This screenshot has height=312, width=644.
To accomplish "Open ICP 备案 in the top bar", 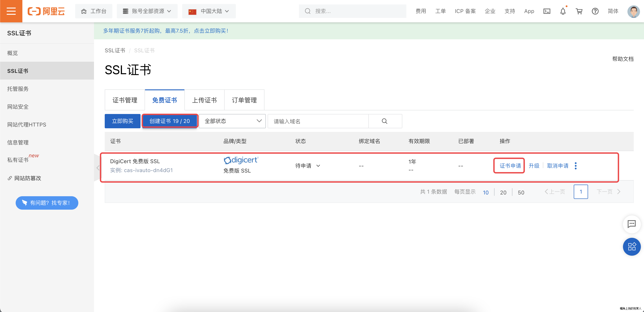I will tap(465, 11).
